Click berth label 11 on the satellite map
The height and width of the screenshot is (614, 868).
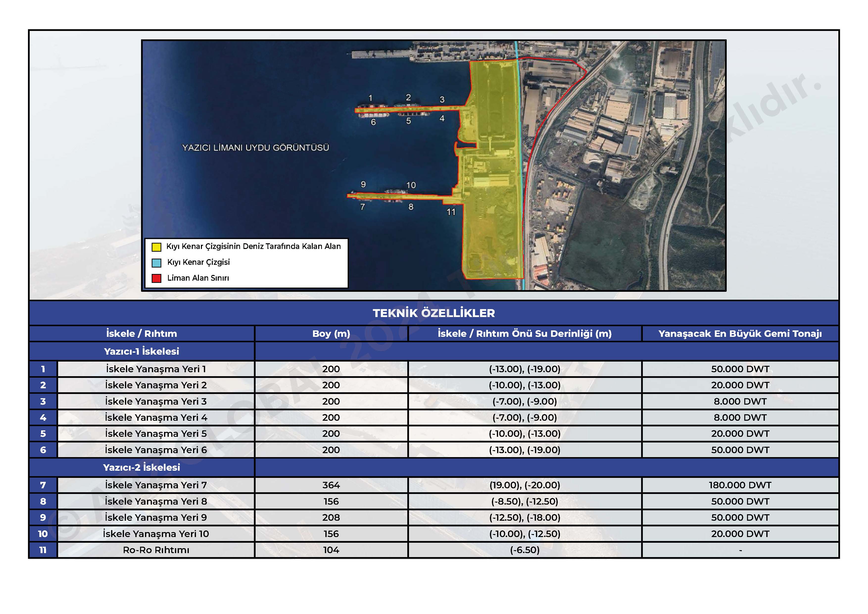pyautogui.click(x=451, y=212)
